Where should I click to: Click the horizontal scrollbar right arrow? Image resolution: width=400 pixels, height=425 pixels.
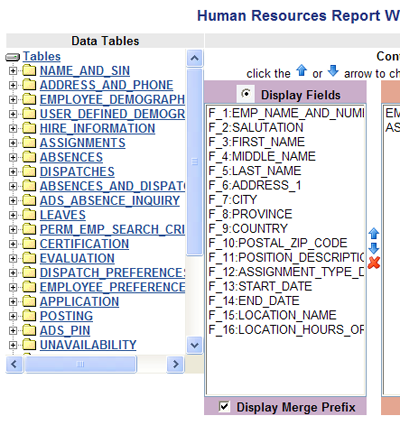(175, 364)
